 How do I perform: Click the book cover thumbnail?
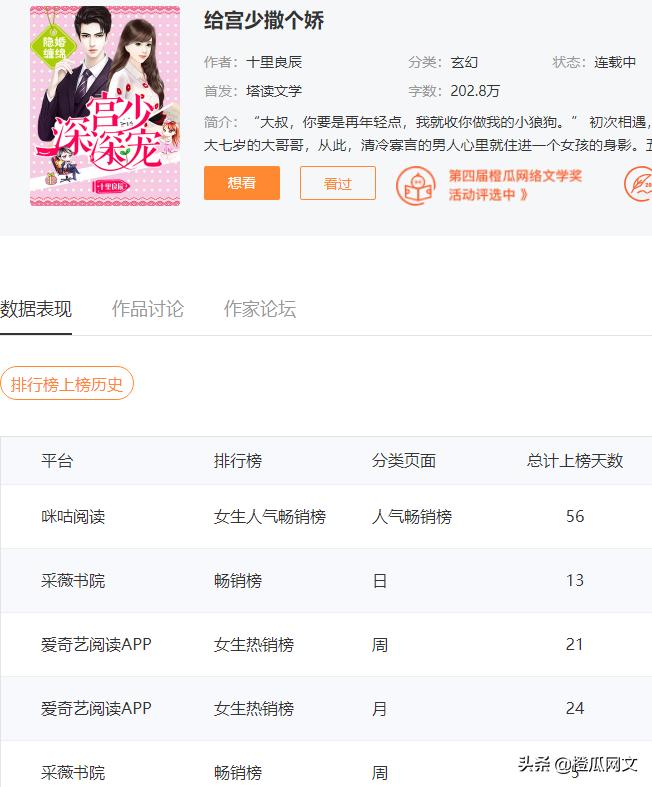coord(105,106)
